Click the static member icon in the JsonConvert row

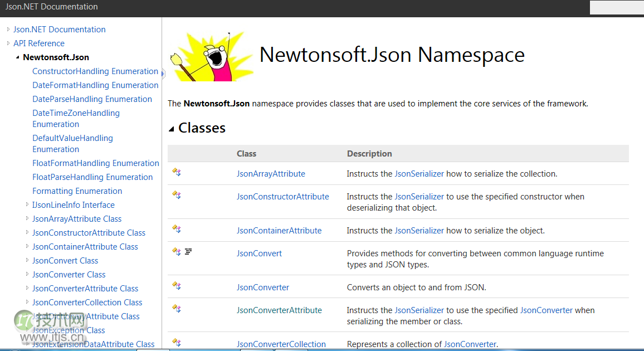pos(188,251)
